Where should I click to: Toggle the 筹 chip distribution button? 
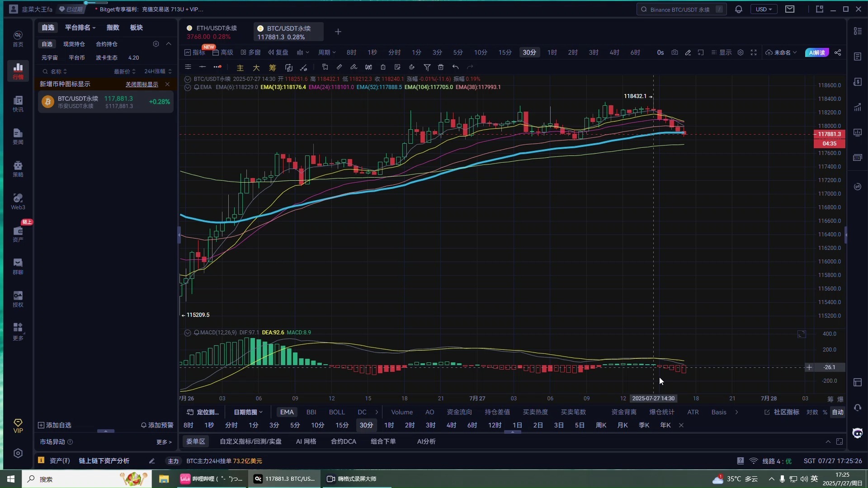[272, 68]
